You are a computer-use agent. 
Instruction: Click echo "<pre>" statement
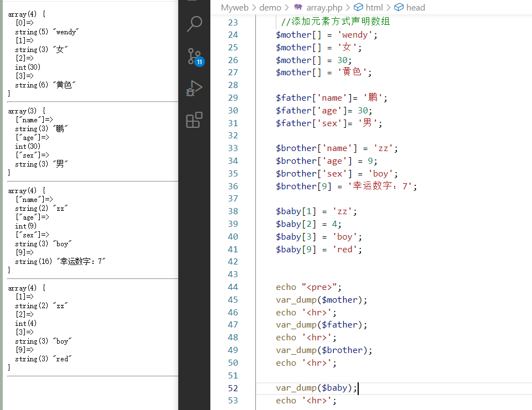point(308,287)
